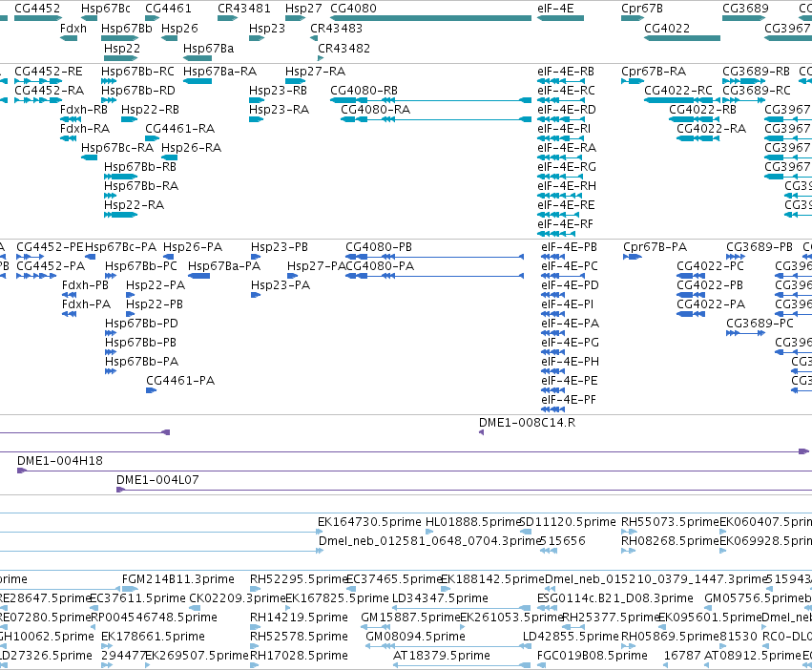
Task: Click protein eIF-4E-PF
Action: pyautogui.click(x=569, y=400)
